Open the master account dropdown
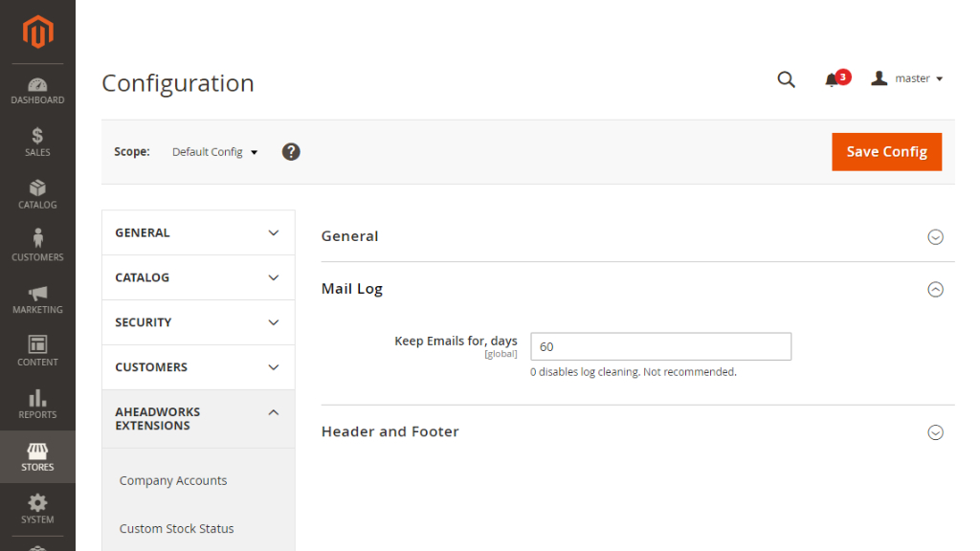This screenshot has height=551, width=980. [x=907, y=78]
